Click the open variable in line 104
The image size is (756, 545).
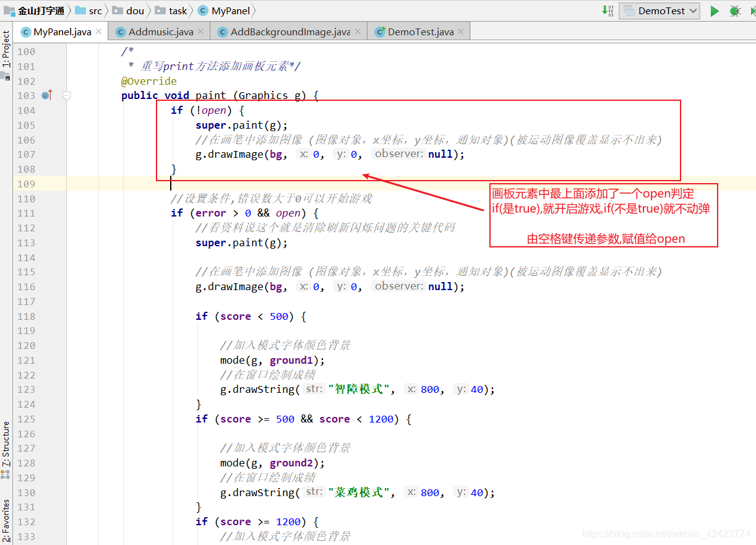coord(214,110)
